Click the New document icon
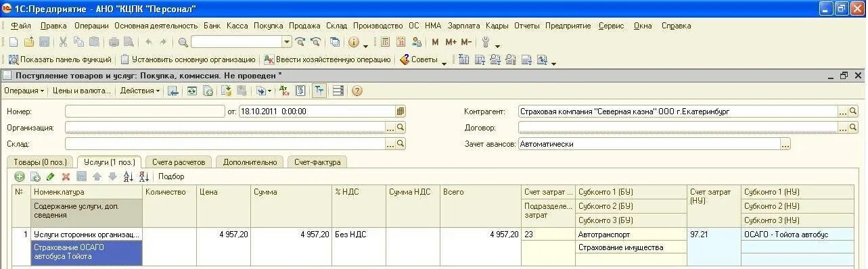The width and height of the screenshot is (868, 269). (x=13, y=42)
